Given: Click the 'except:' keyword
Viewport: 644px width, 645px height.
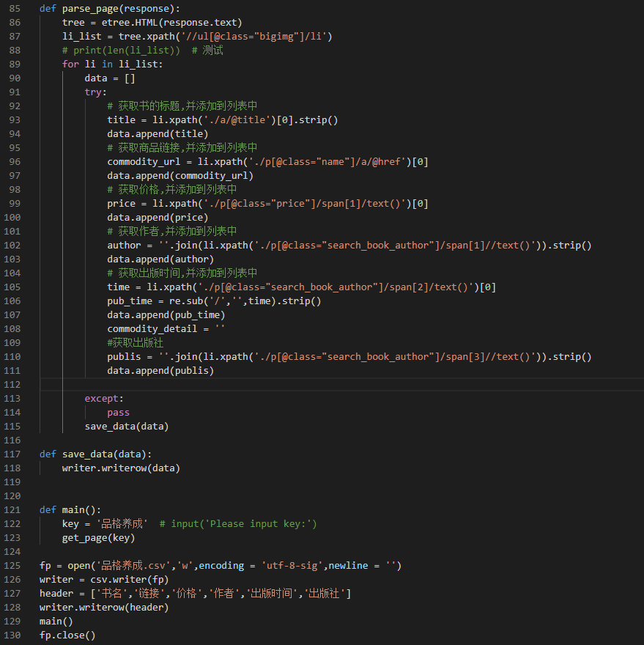Looking at the screenshot, I should [x=104, y=399].
